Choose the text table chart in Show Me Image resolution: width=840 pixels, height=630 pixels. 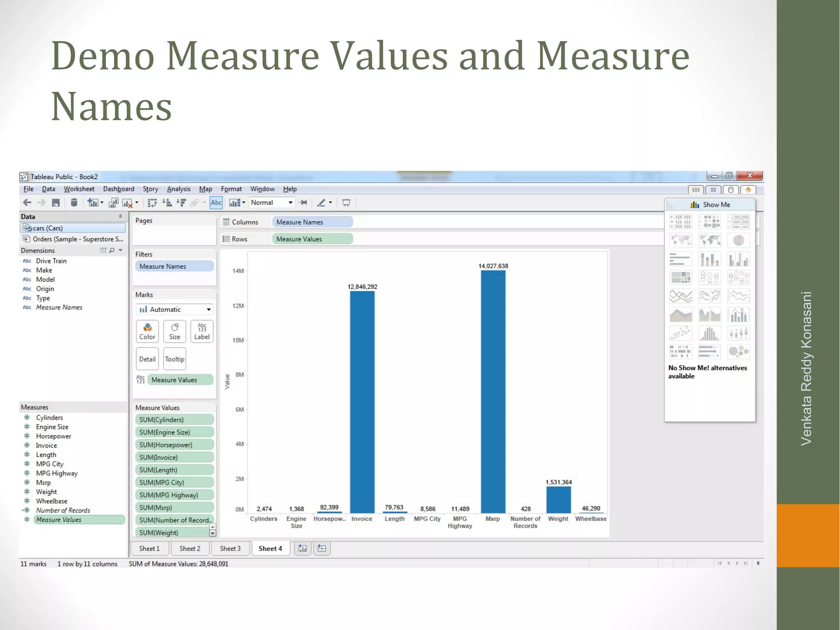click(x=680, y=221)
